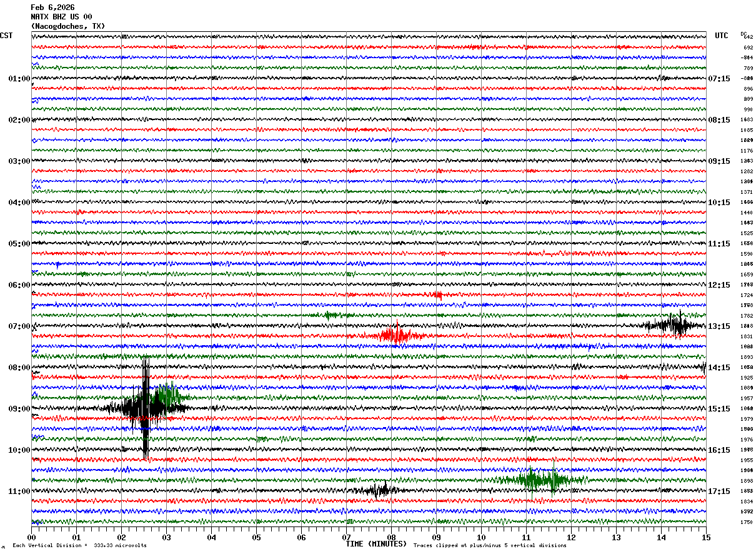
Task: Click the 07:15 UTC time label
Action: click(719, 79)
